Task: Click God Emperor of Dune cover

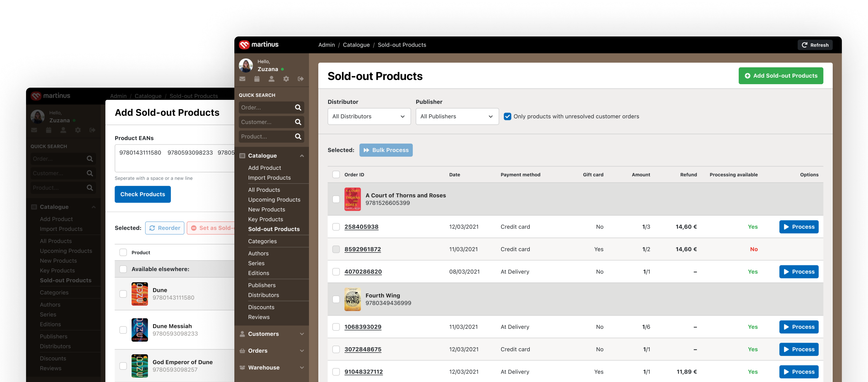Action: [139, 366]
